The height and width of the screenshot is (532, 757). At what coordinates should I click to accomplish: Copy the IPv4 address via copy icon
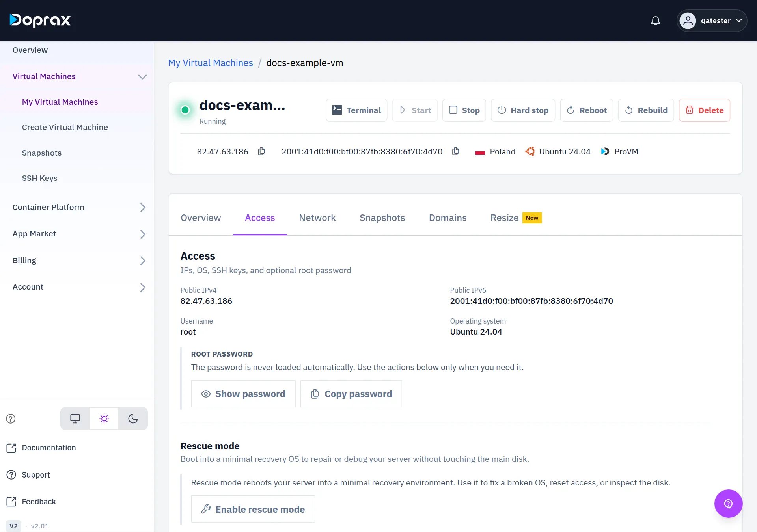pos(261,151)
